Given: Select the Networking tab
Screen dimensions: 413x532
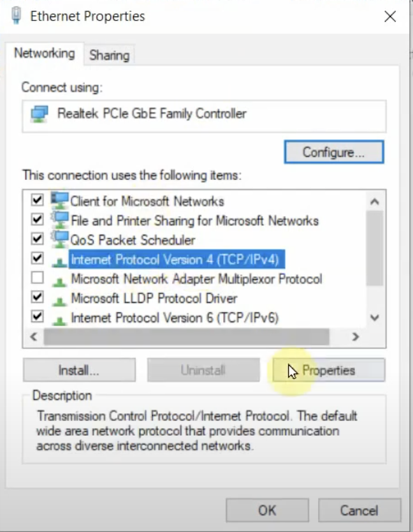Looking at the screenshot, I should 45,54.
